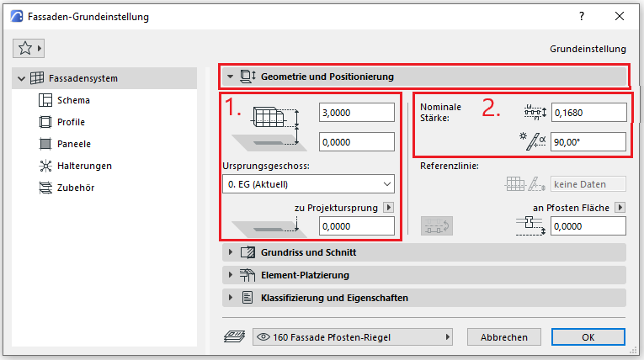The width and height of the screenshot is (644, 360).
Task: Click the zu Projektursprung arrow button
Action: pos(388,207)
